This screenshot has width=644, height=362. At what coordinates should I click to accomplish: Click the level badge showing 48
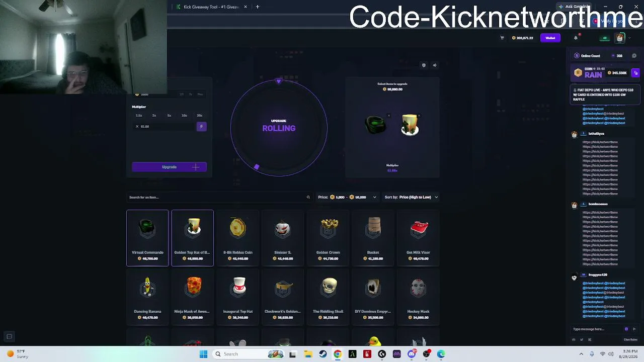tap(605, 38)
